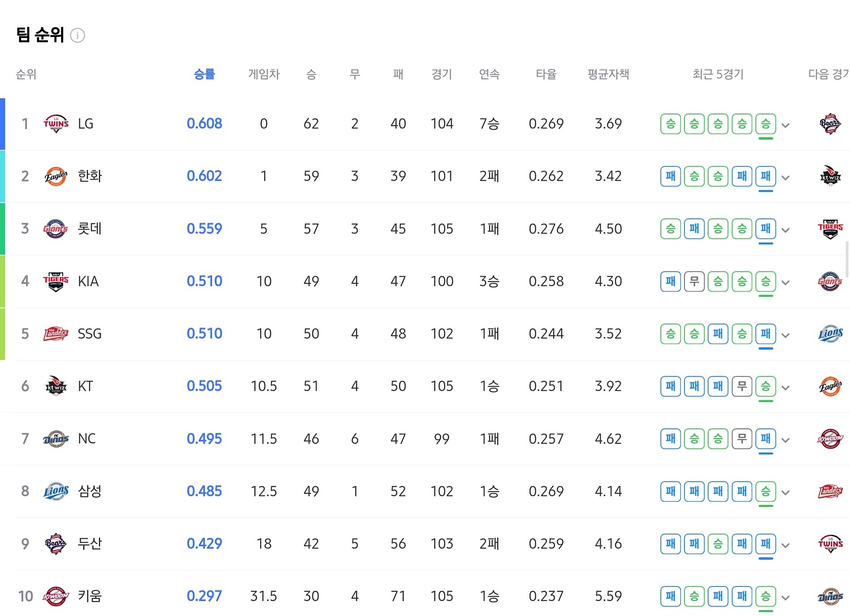Sort by 평균자책 column header
Screen dimensions: 850x616
pos(608,74)
